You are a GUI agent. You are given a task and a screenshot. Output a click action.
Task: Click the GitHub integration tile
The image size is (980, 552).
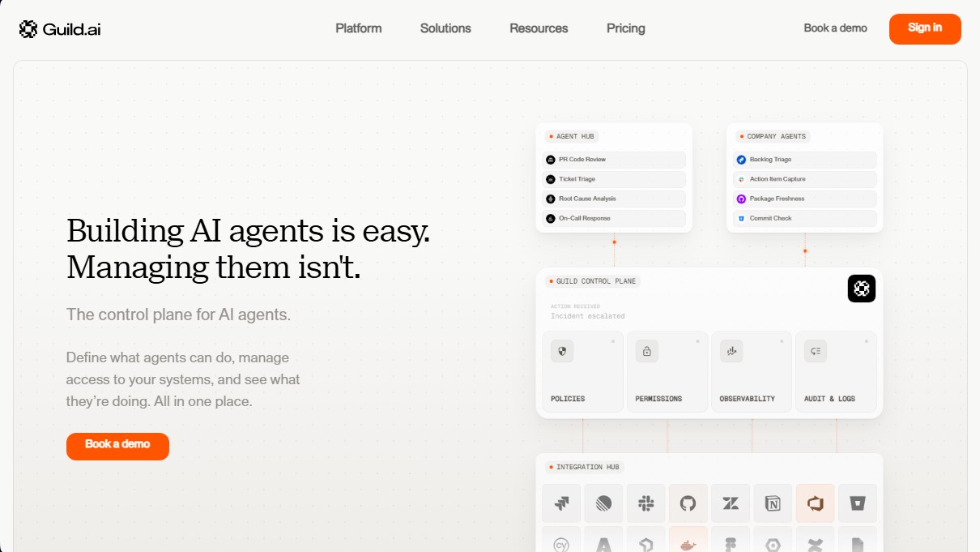coord(688,503)
